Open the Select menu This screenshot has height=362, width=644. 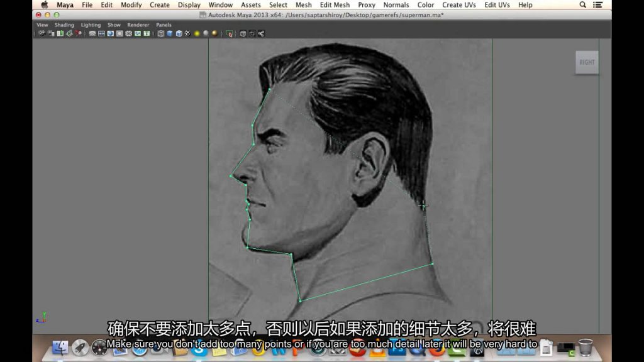point(278,5)
